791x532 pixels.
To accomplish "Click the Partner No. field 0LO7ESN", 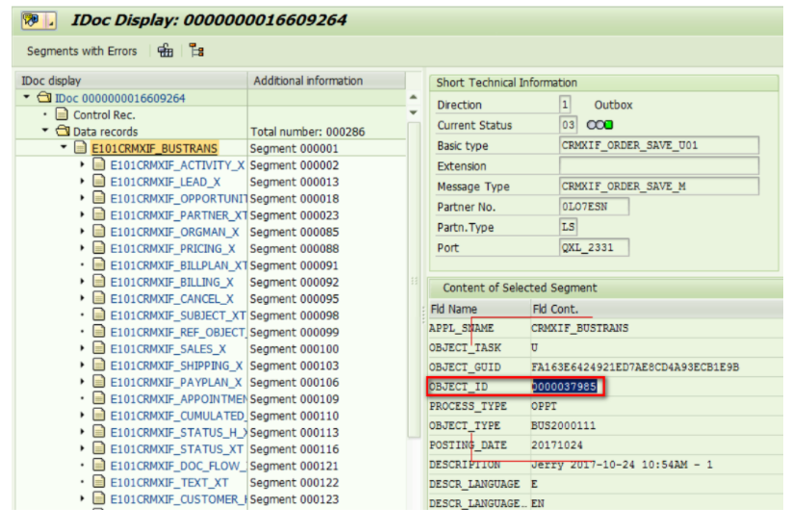I will click(594, 206).
